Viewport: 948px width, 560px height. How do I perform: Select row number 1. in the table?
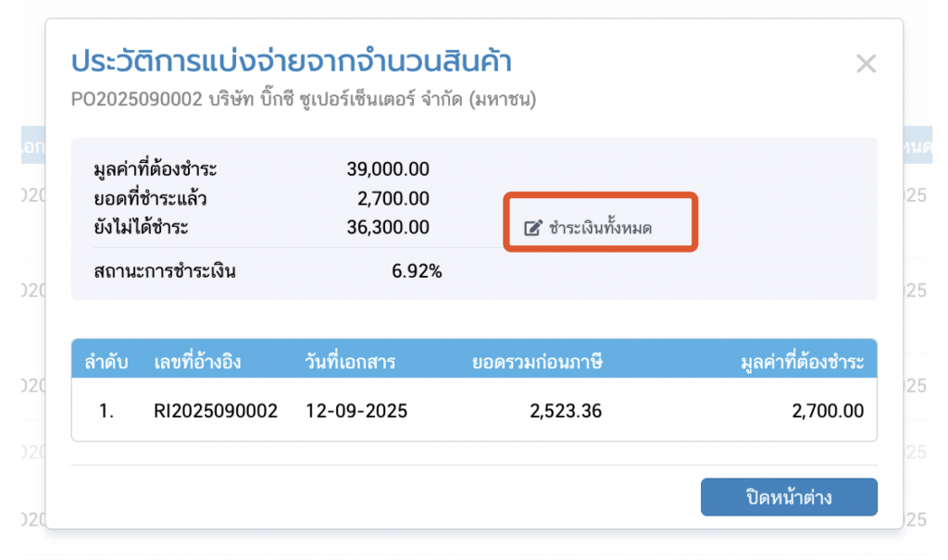pyautogui.click(x=106, y=410)
